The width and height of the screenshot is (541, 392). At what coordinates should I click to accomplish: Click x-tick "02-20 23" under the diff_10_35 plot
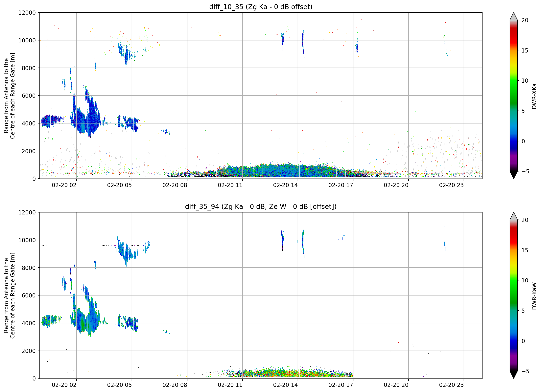(x=452, y=185)
